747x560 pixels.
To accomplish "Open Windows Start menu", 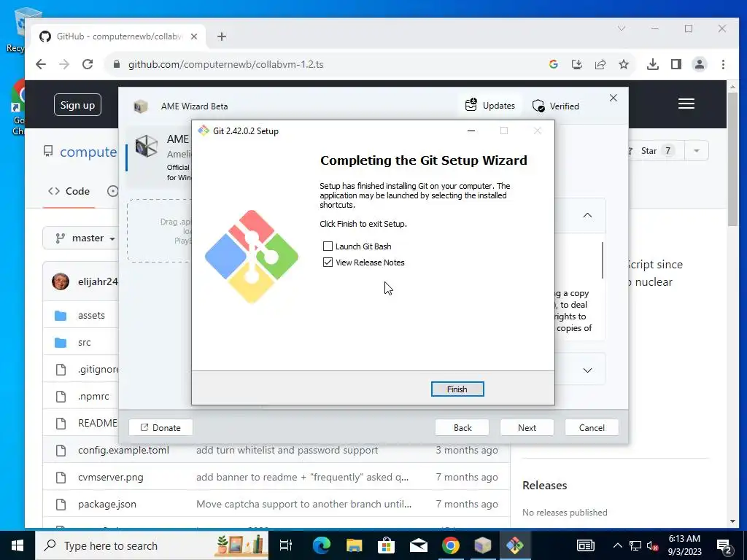I will (x=18, y=545).
